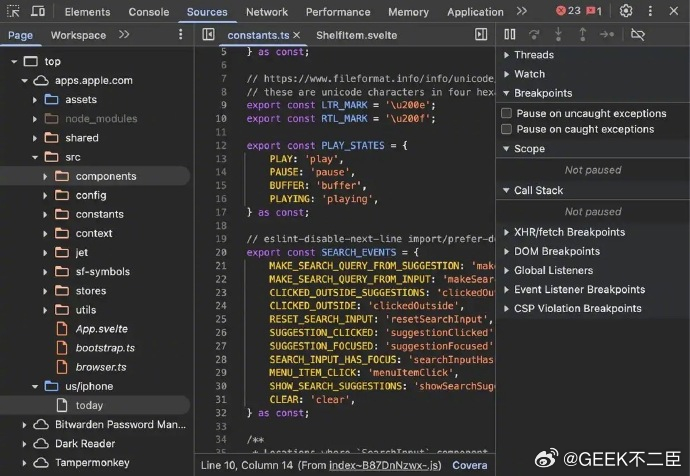Pause script execution

[x=510, y=34]
